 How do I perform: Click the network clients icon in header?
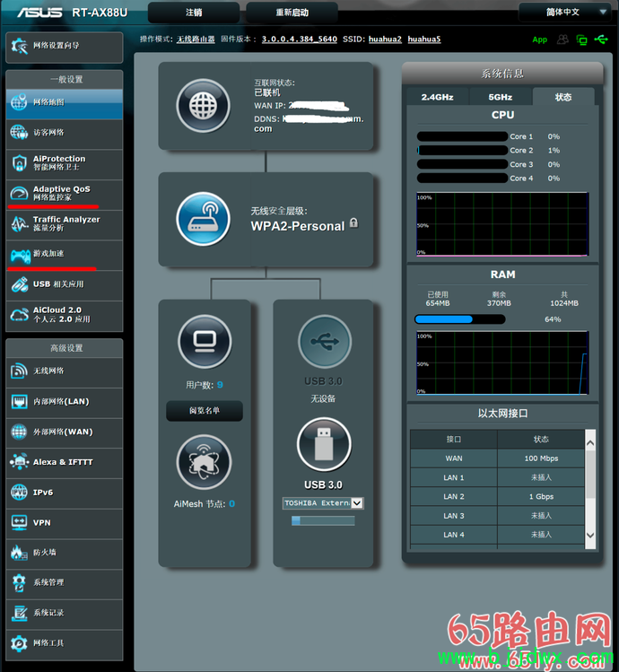pos(581,39)
